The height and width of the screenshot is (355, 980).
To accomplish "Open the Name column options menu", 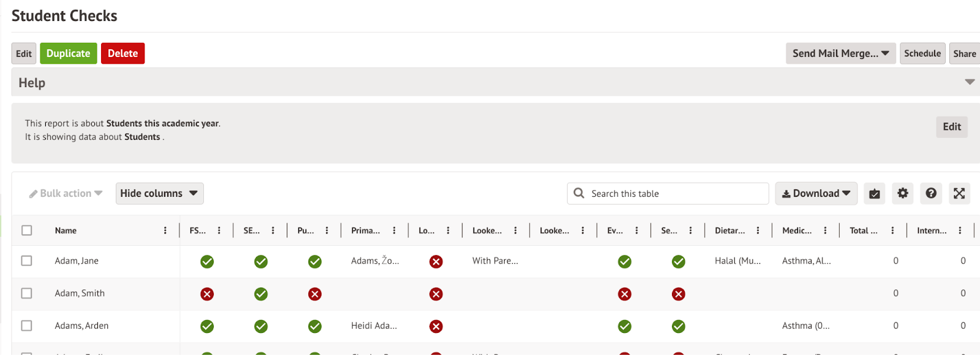I will 165,231.
